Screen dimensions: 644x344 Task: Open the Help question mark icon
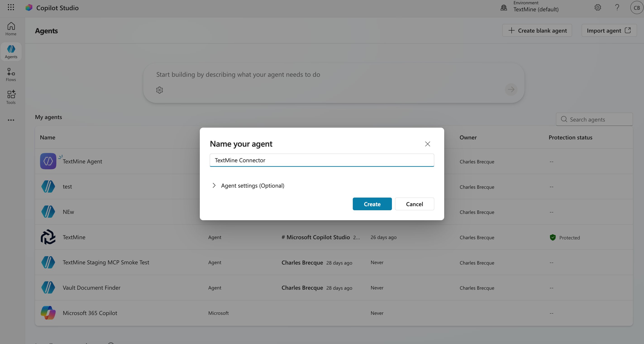coord(617,7)
